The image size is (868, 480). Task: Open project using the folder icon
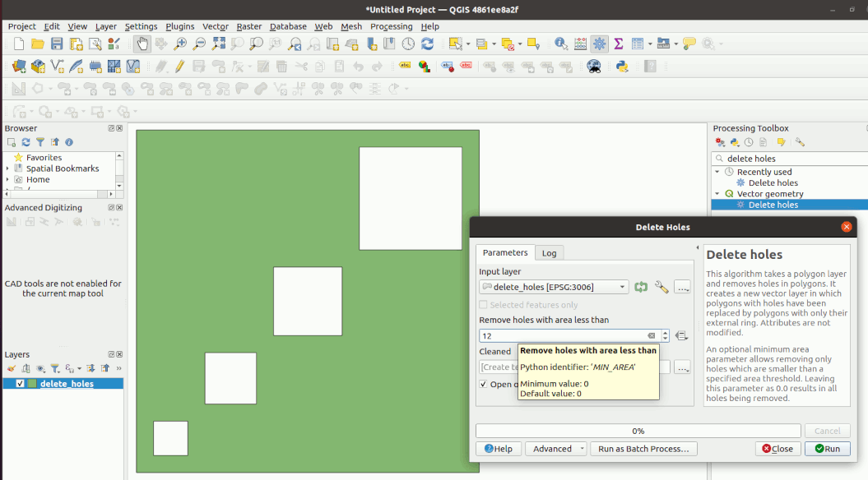click(38, 44)
